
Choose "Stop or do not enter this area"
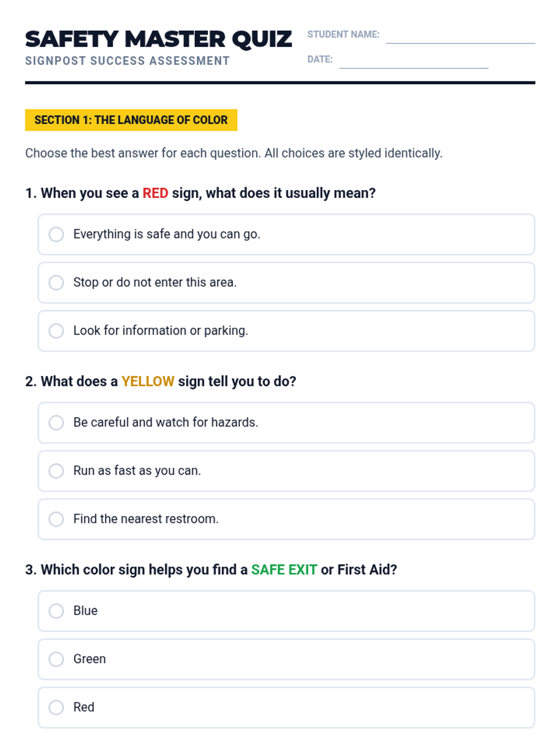[56, 282]
